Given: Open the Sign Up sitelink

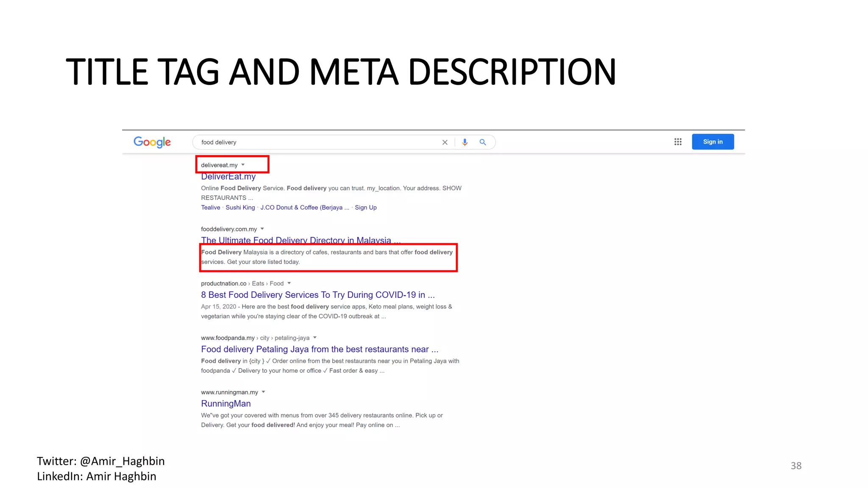Looking at the screenshot, I should (x=366, y=208).
